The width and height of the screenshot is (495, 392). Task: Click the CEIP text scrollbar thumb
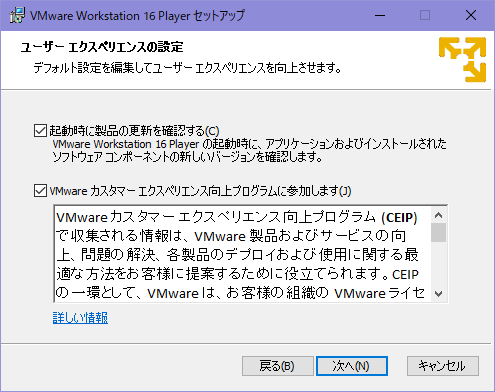click(x=438, y=232)
